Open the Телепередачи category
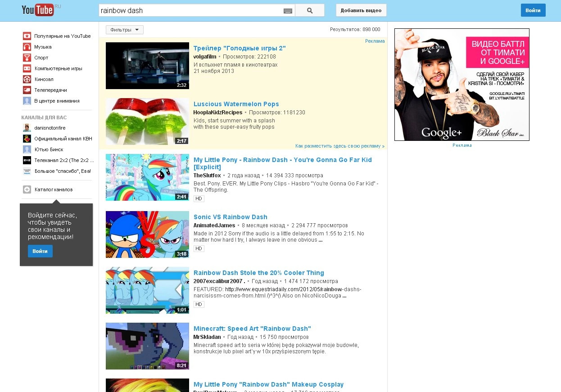This screenshot has width=561, height=392. coord(50,90)
